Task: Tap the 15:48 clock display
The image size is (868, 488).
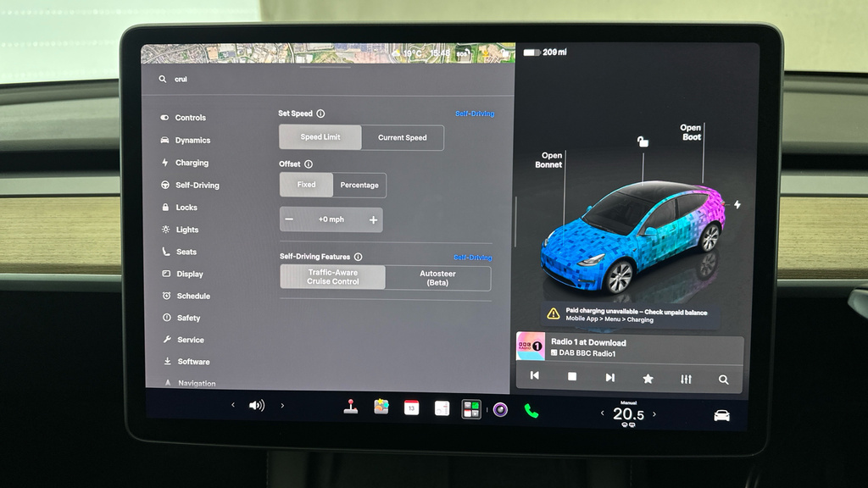Action: pyautogui.click(x=440, y=53)
